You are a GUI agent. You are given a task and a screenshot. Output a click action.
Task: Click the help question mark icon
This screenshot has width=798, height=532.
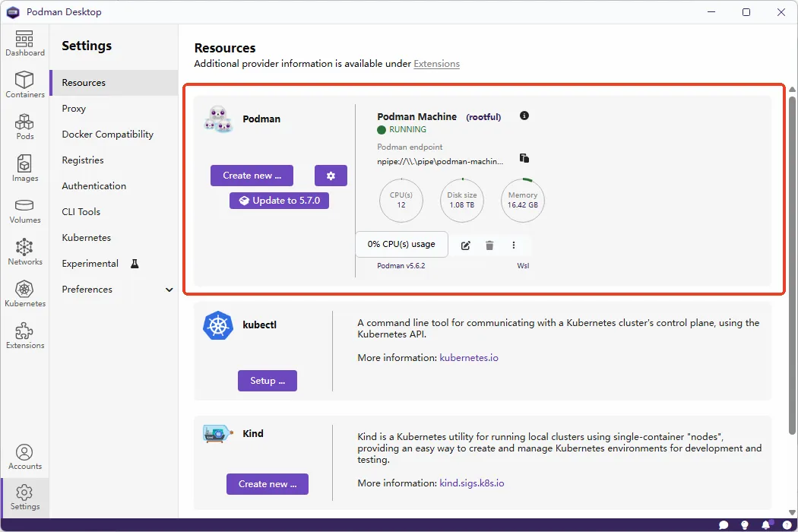tap(787, 525)
